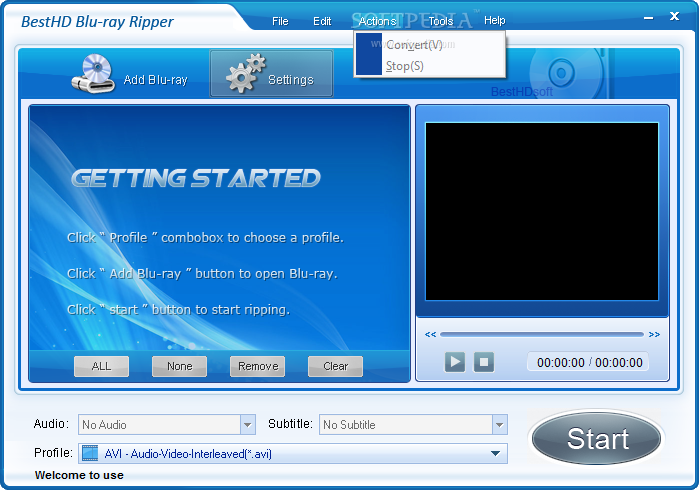Screen dimensions: 699x490
Task: Click the play button in preview panel
Action: click(x=455, y=362)
